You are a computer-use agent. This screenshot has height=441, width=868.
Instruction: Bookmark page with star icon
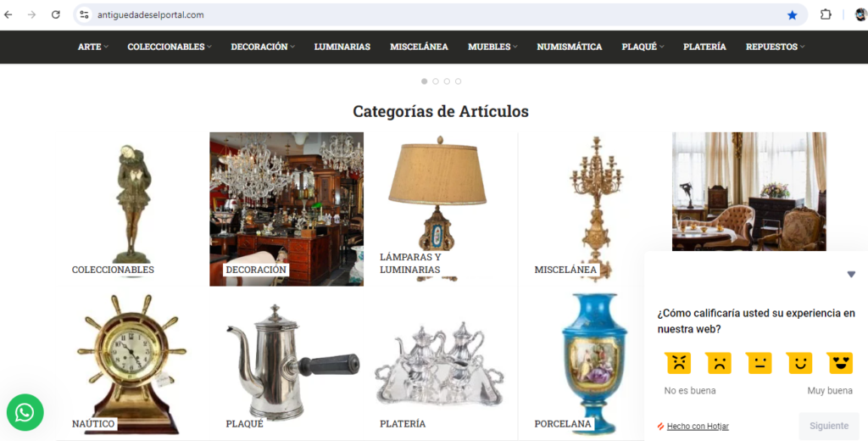coord(793,15)
